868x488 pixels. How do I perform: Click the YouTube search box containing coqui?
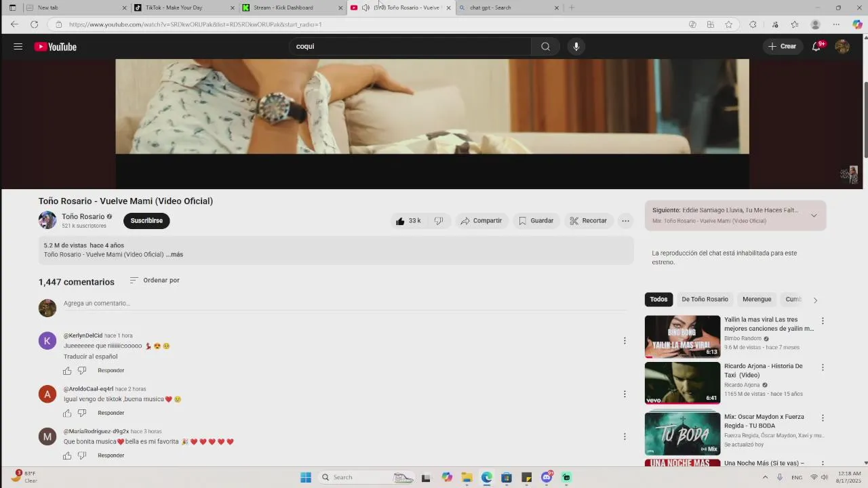[410, 47]
